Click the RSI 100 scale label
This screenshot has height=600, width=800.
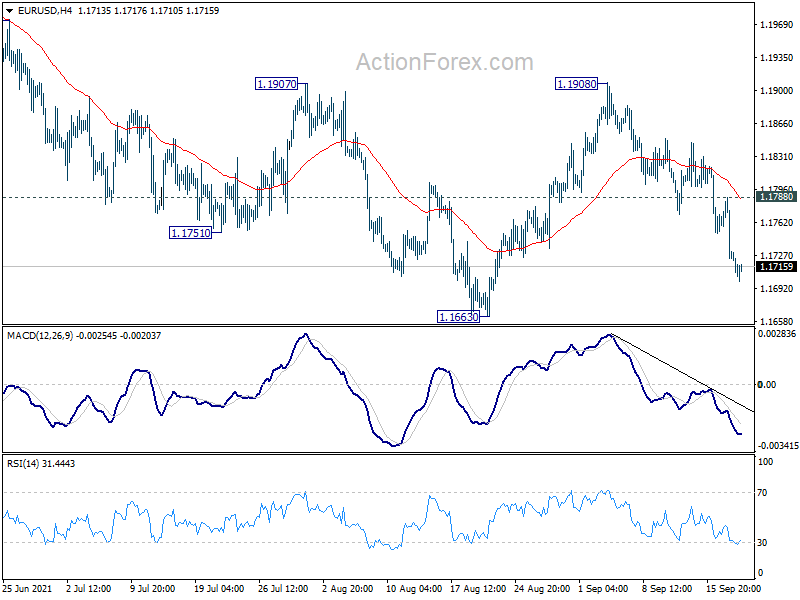(766, 462)
